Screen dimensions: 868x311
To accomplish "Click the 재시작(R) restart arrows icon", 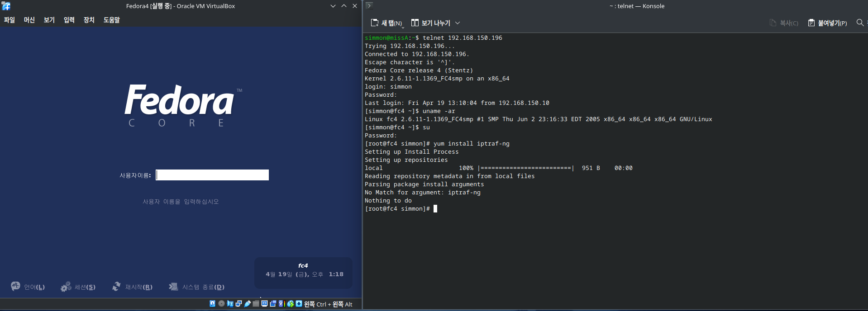I will coord(117,287).
